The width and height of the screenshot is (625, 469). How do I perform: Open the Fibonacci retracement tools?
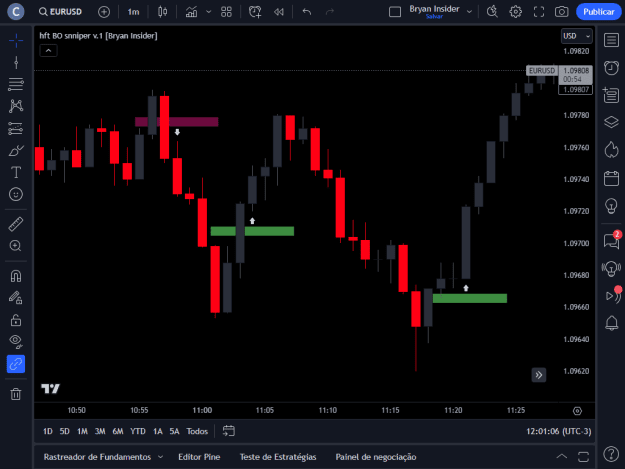coord(16,84)
